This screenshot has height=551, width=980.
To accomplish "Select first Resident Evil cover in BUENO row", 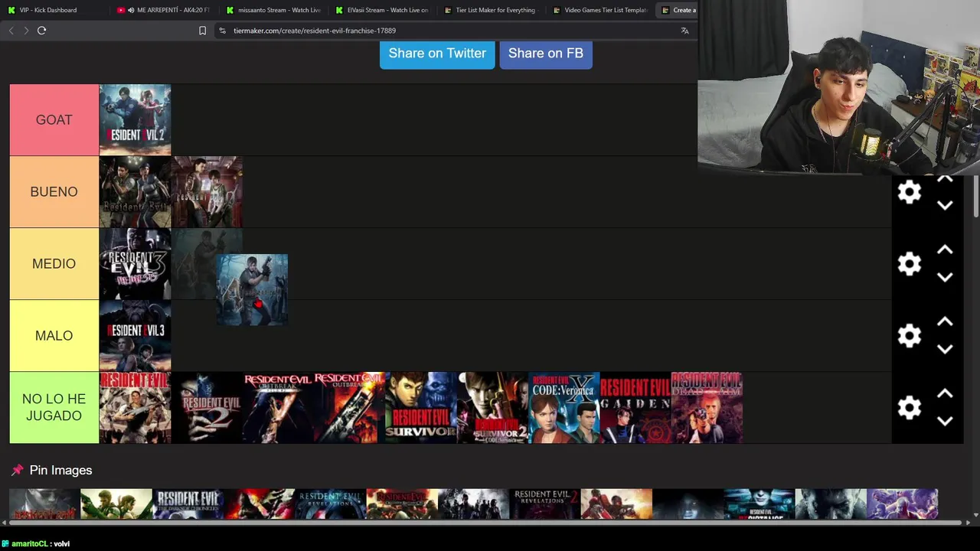I will tap(135, 192).
